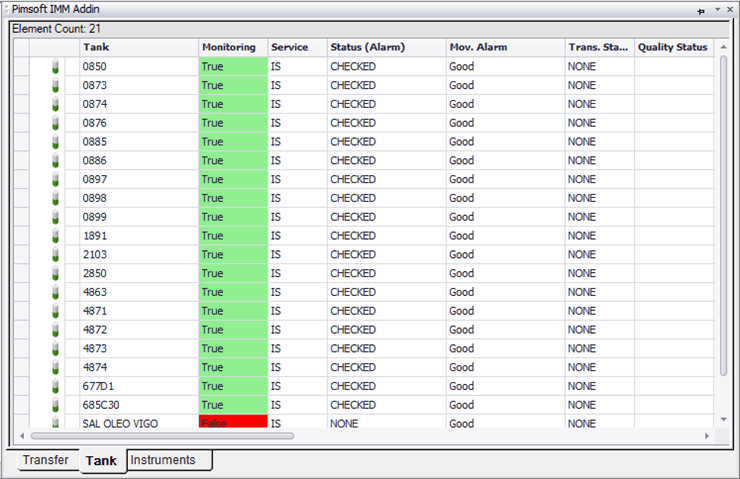Click the horizontal scrollbar right arrow
This screenshot has width=740, height=479.
click(707, 436)
